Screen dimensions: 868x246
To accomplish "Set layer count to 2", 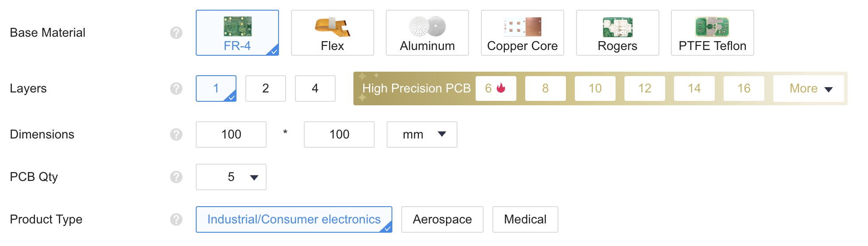I will (x=265, y=88).
